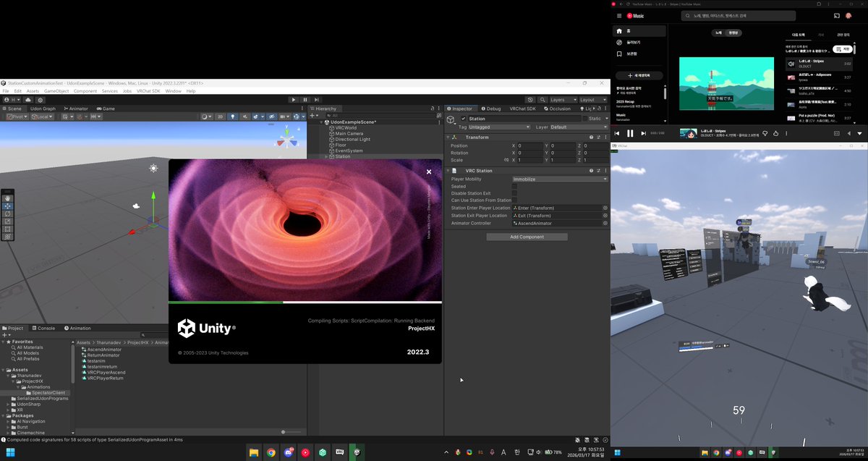This screenshot has height=461, width=868.
Task: Open the GameObject menu
Action: tap(56, 91)
